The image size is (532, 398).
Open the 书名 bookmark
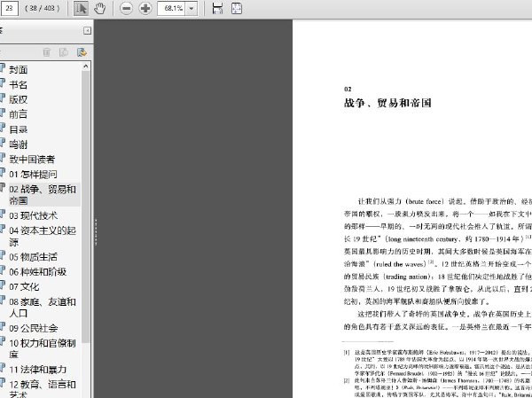(x=19, y=84)
